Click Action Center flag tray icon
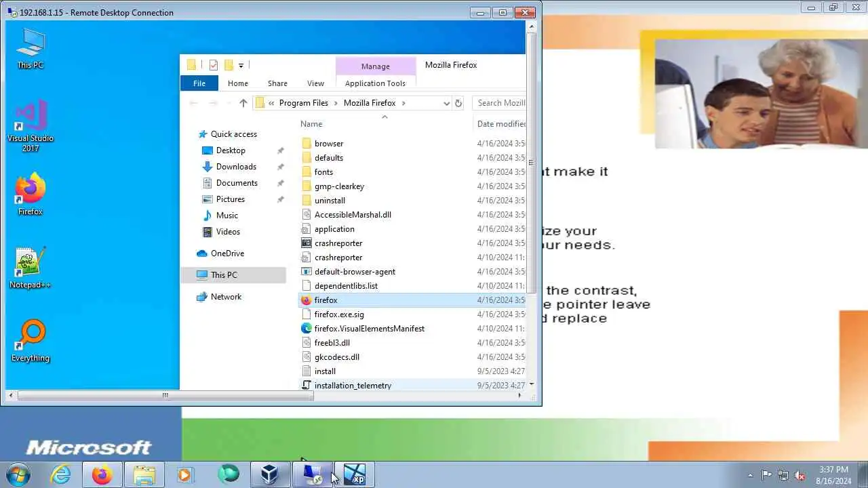Screen dimensions: 868x488 pos(766,475)
